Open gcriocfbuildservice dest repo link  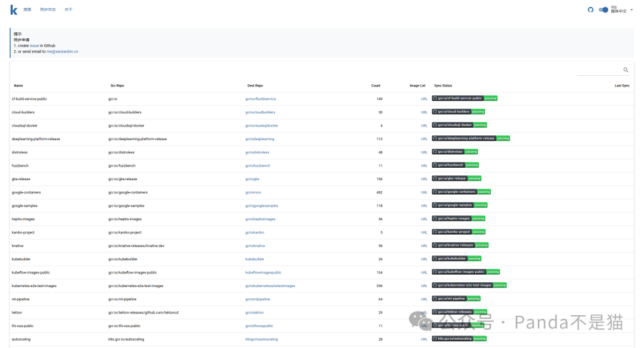coord(261,98)
